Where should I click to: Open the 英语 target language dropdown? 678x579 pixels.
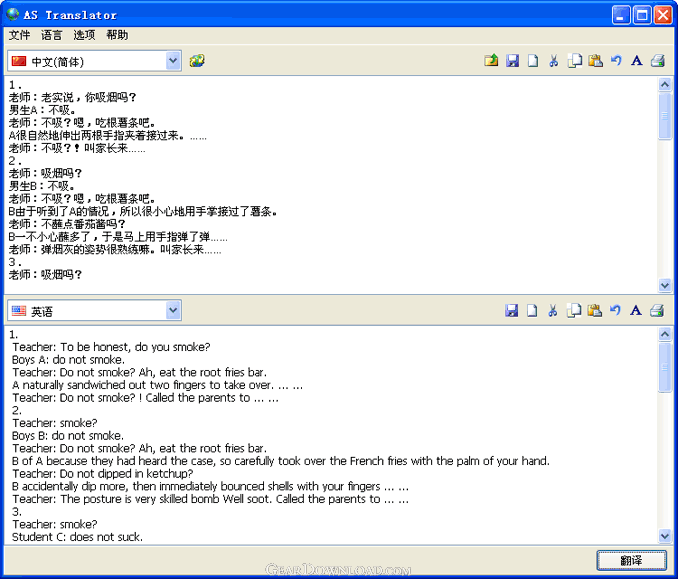[173, 310]
